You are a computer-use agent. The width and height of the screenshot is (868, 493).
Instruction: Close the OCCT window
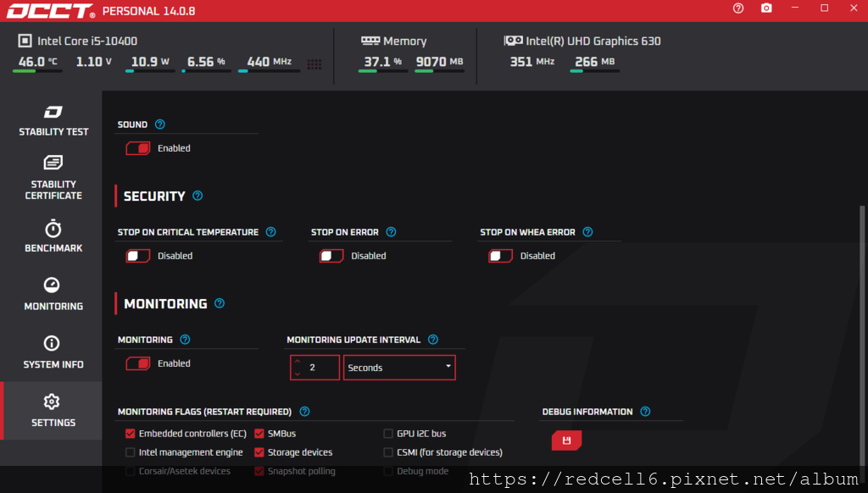point(854,8)
